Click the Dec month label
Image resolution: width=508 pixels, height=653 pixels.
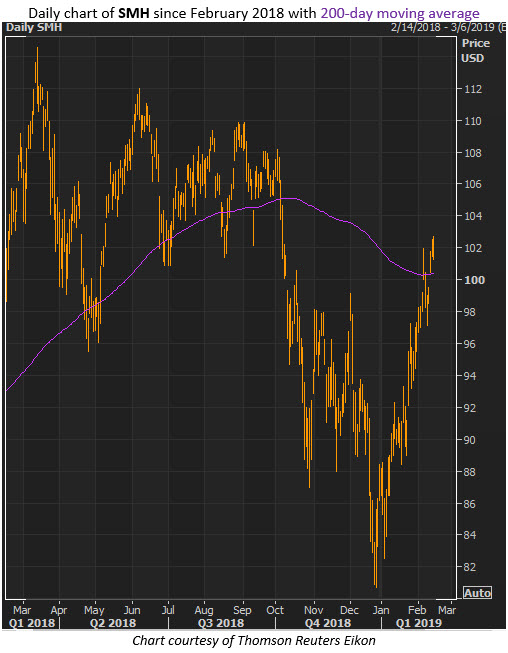349,610
